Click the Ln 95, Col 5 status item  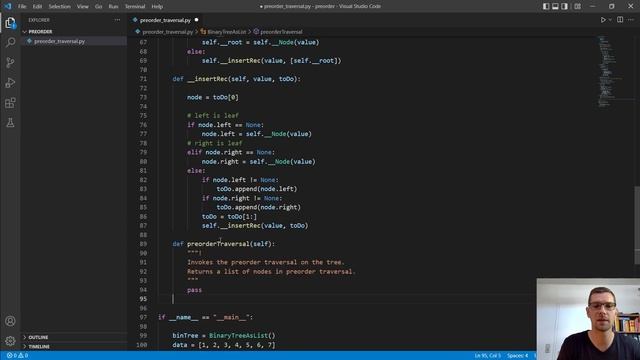487,356
